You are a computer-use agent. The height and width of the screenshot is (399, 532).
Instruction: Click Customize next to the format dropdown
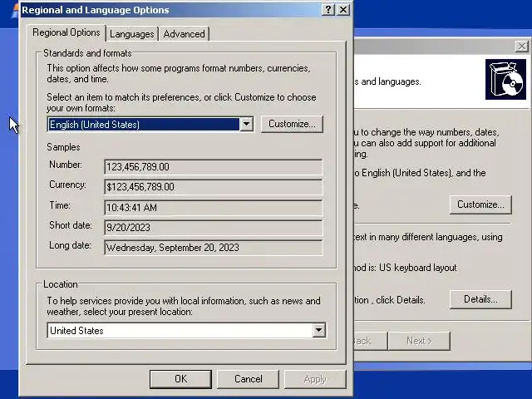[x=292, y=124]
